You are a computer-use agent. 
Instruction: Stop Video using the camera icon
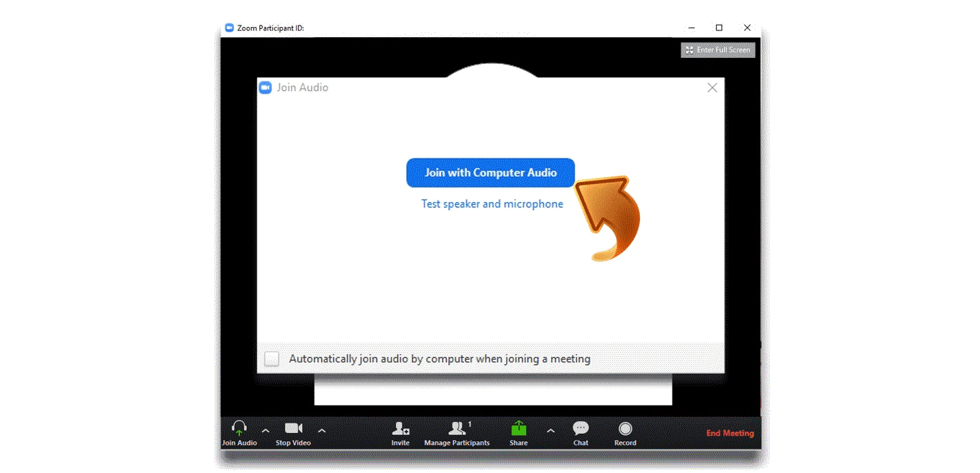tap(293, 429)
